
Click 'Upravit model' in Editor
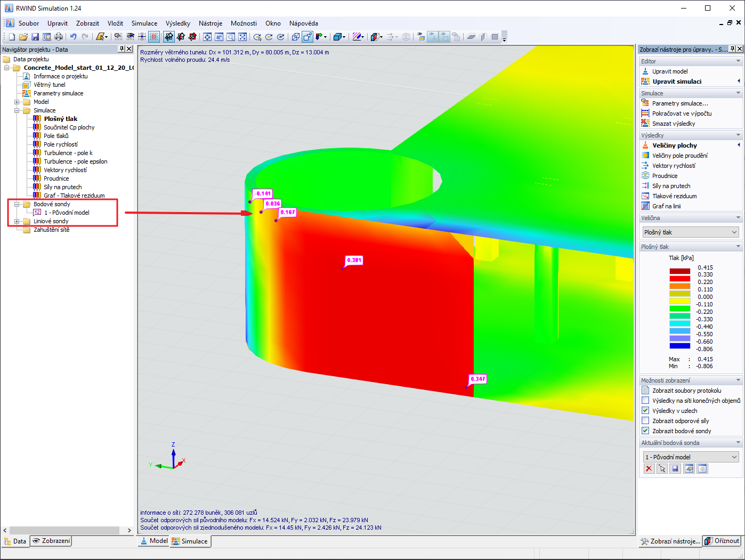[x=670, y=71]
